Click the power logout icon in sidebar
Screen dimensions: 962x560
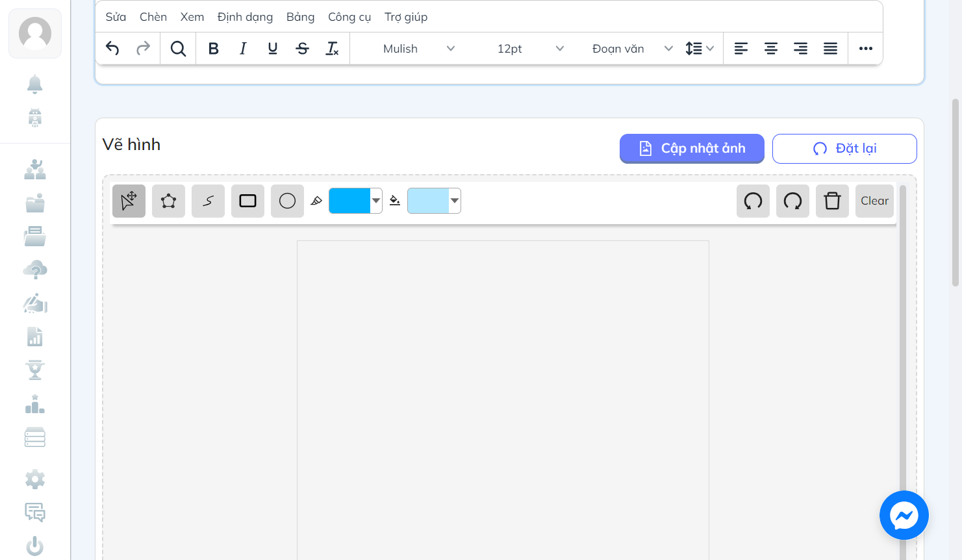(35, 546)
